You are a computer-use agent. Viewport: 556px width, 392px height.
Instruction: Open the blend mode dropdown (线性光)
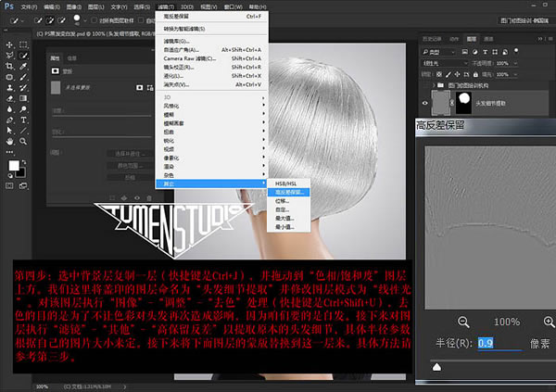pyautogui.click(x=445, y=63)
